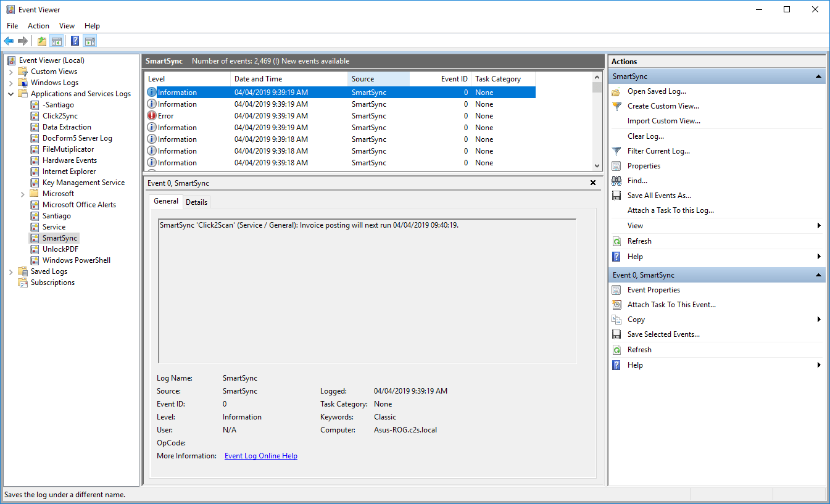Click Save All Events As disk icon

pos(616,196)
